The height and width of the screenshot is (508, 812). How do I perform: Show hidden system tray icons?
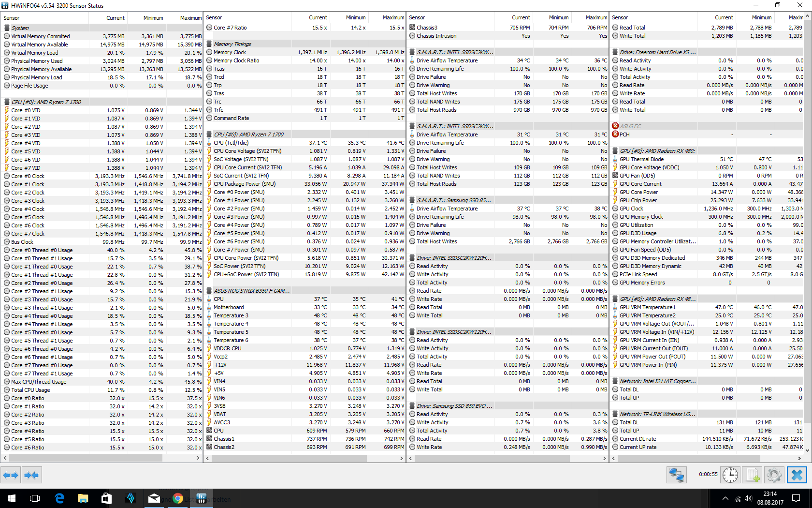click(x=725, y=498)
